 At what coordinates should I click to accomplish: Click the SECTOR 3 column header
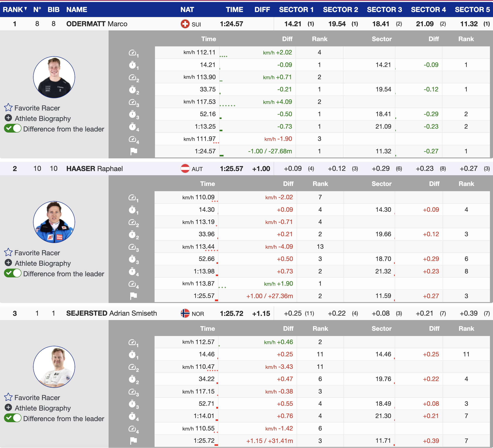384,10
